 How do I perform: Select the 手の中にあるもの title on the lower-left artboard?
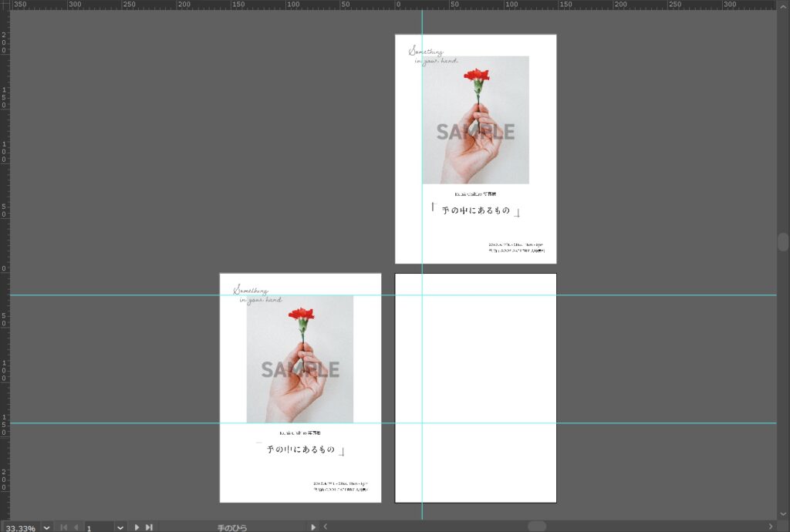301,449
